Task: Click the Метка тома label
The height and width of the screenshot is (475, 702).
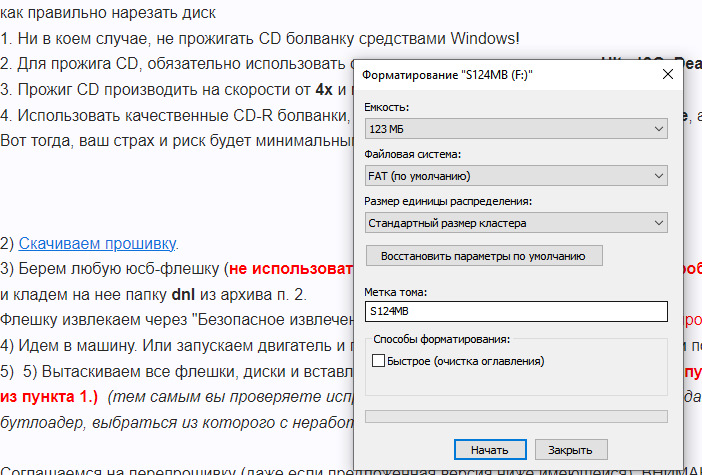Action: pos(398,292)
